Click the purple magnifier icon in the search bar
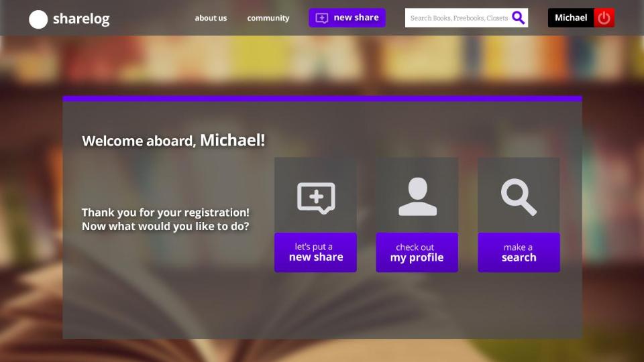Viewport: 644px width, 362px height. coord(519,18)
